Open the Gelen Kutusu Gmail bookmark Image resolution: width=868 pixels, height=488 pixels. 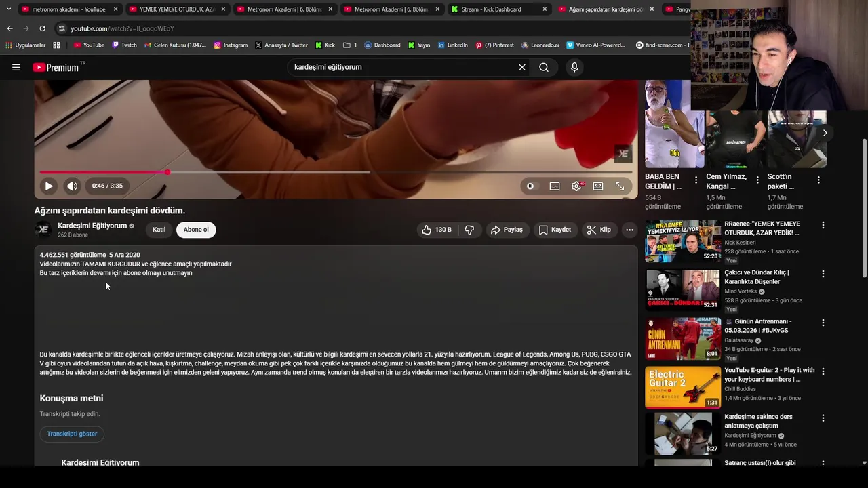175,45
